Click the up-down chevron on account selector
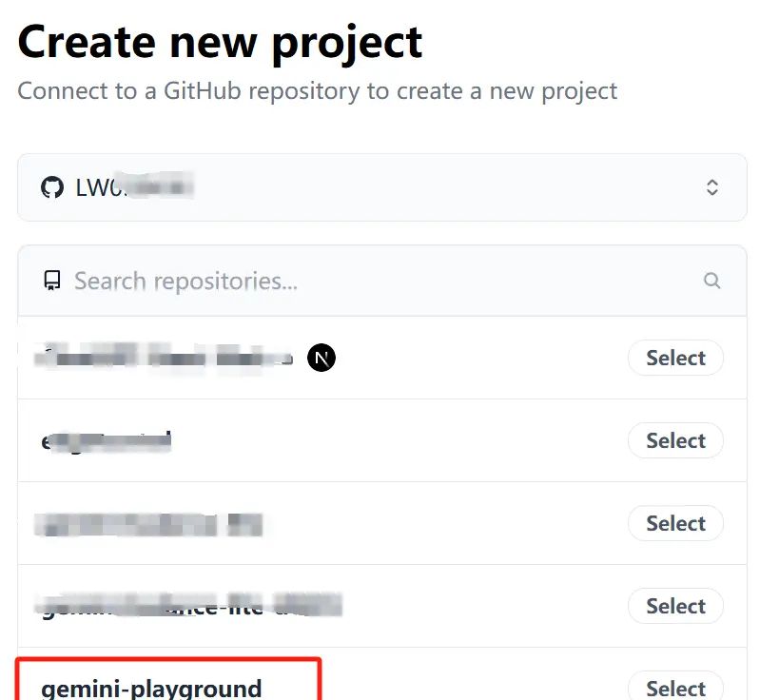This screenshot has width=779, height=700. click(x=711, y=187)
